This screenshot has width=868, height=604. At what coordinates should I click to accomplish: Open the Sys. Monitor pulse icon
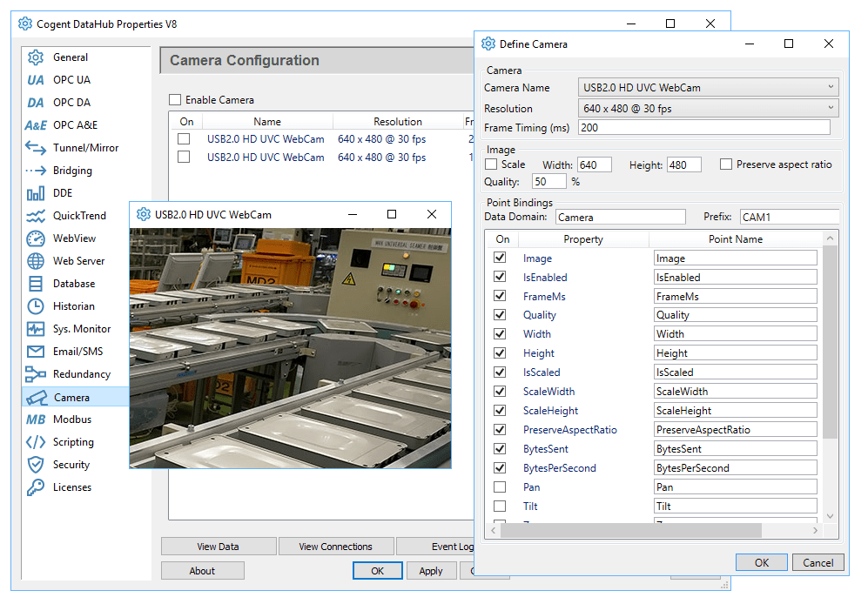point(36,329)
